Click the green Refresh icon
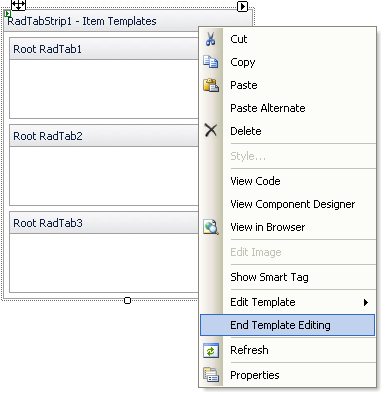The height and width of the screenshot is (394, 386). [x=211, y=350]
